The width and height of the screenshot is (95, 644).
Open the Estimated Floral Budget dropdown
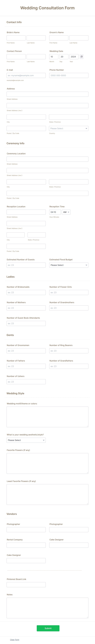(x=69, y=265)
